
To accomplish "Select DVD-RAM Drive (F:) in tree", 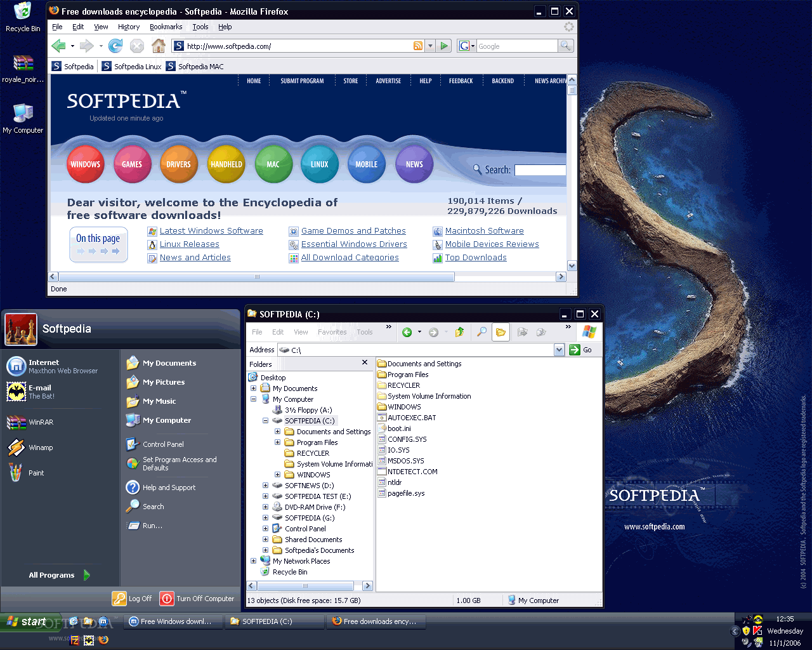I will coord(309,507).
